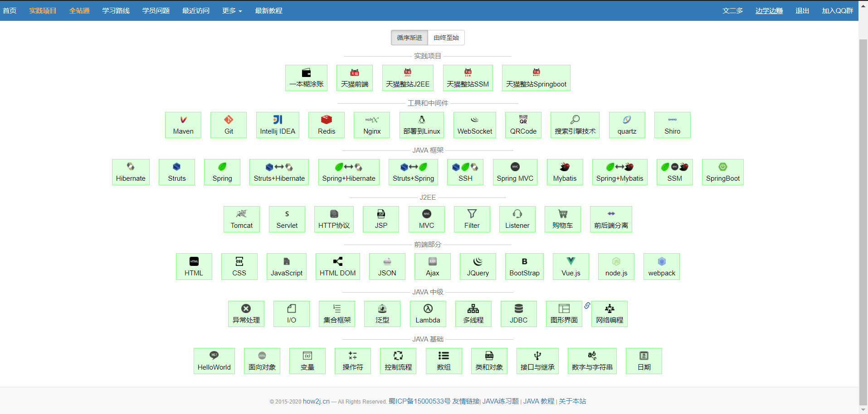Open the HTML tile

(x=194, y=266)
